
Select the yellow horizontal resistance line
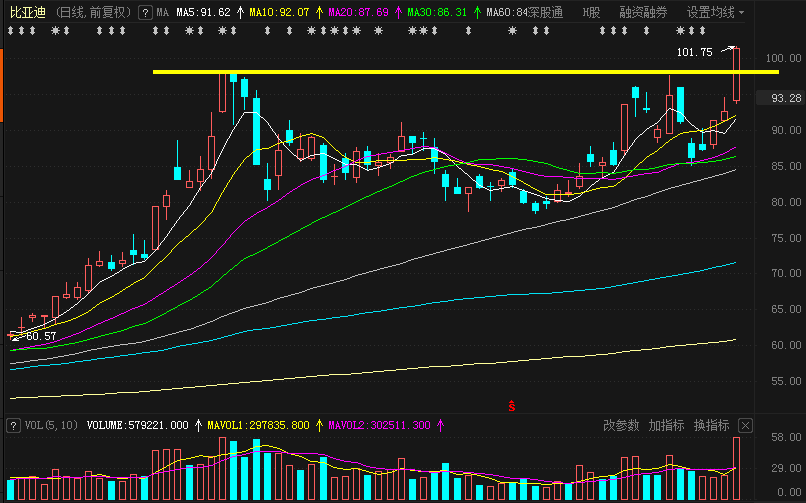[466, 72]
